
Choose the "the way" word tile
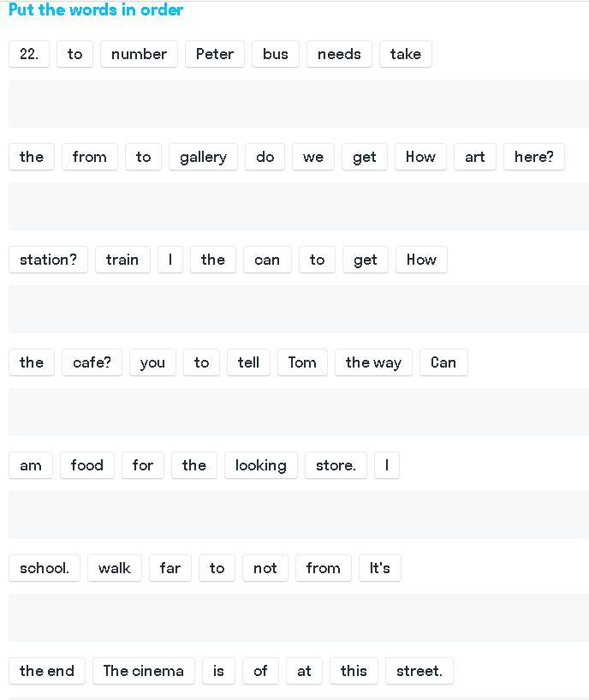[x=373, y=362]
